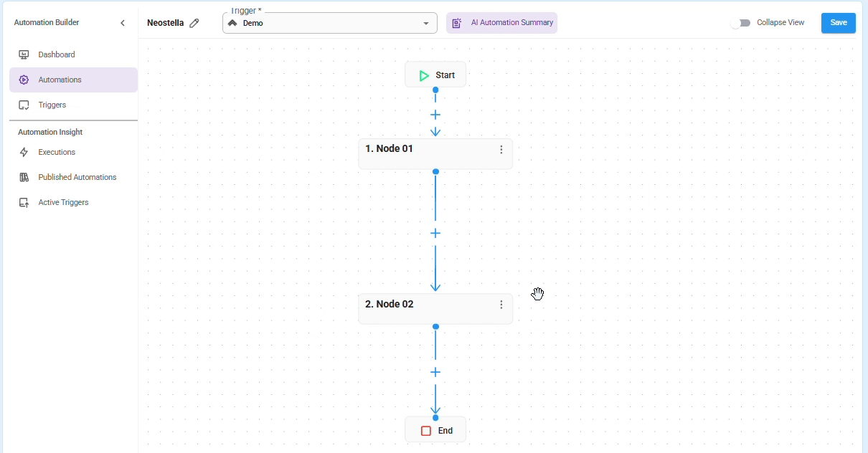Save the automation

point(838,23)
